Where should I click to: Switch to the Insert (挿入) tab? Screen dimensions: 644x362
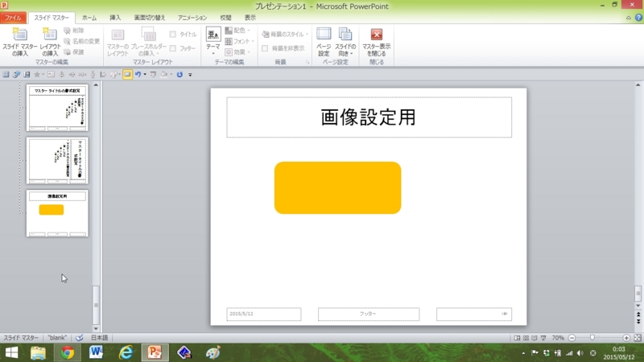[115, 18]
